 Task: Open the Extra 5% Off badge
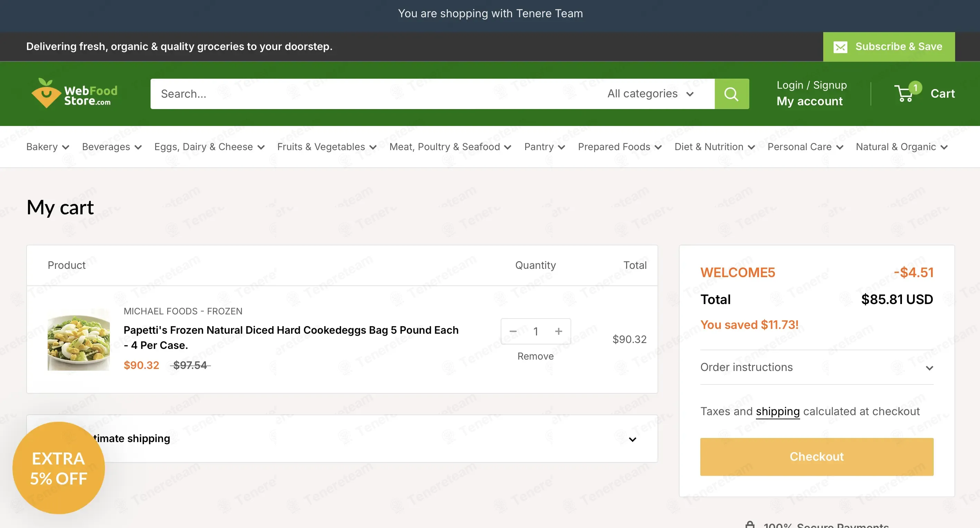click(x=59, y=468)
